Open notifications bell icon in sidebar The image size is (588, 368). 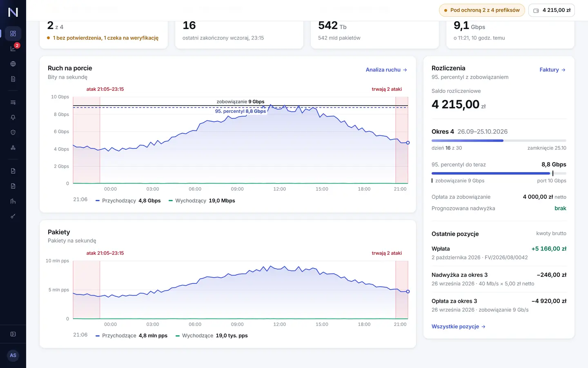point(13,117)
